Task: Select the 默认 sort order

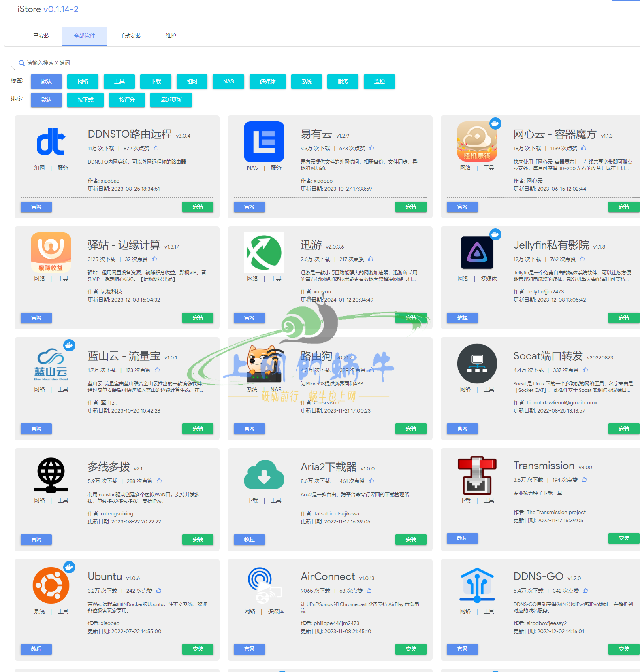Action: [x=47, y=100]
